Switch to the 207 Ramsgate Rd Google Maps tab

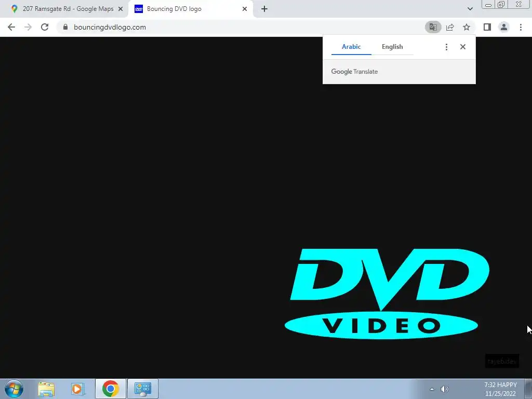tap(64, 9)
